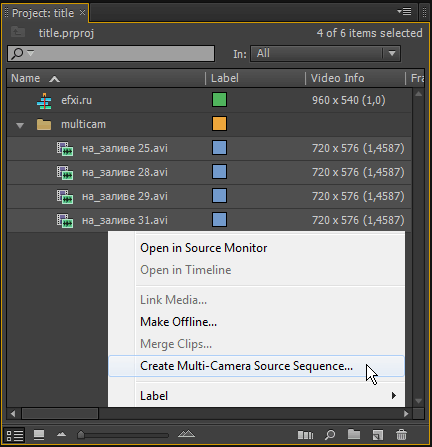Select на_заливе 31.avi clip name
Image resolution: width=432 pixels, height=447 pixels.
tap(125, 220)
